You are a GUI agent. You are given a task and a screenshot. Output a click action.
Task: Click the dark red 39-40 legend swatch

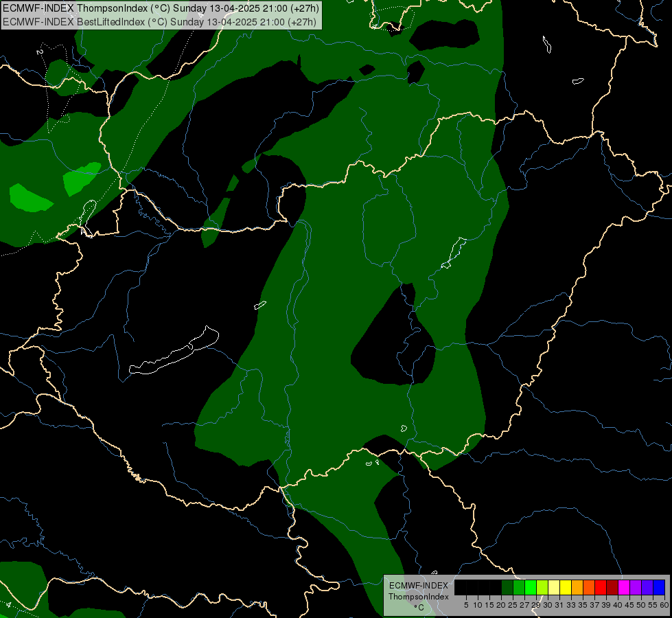point(612,587)
